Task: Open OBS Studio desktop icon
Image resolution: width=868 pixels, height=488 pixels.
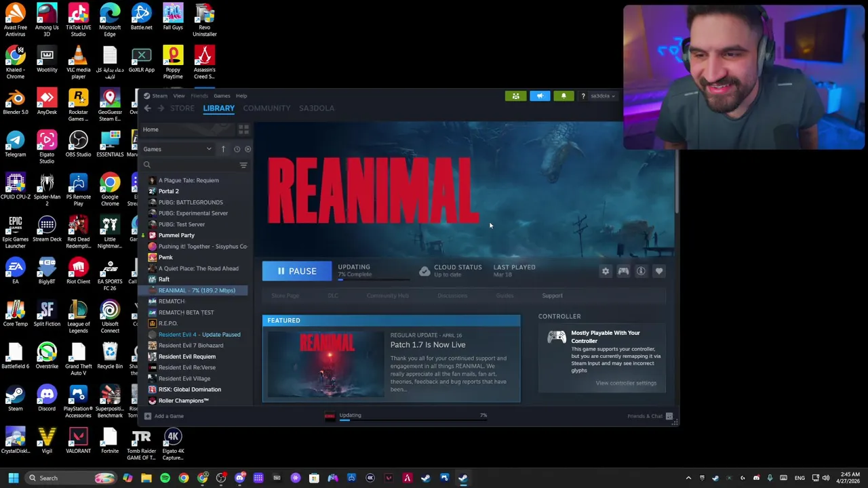Action: pos(78,144)
